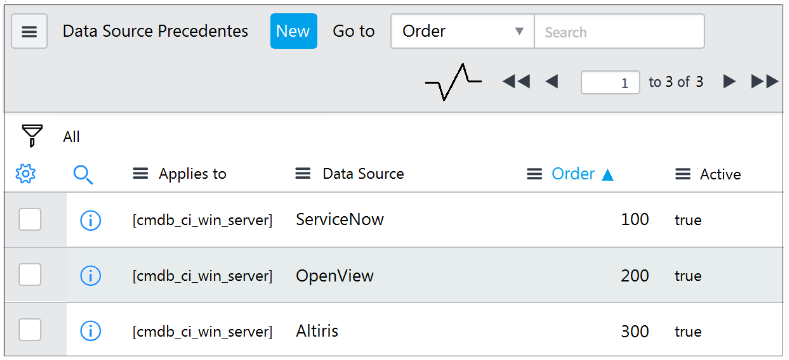The height and width of the screenshot is (360, 789).
Task: Open the ServiceNow data source link
Action: 340,220
